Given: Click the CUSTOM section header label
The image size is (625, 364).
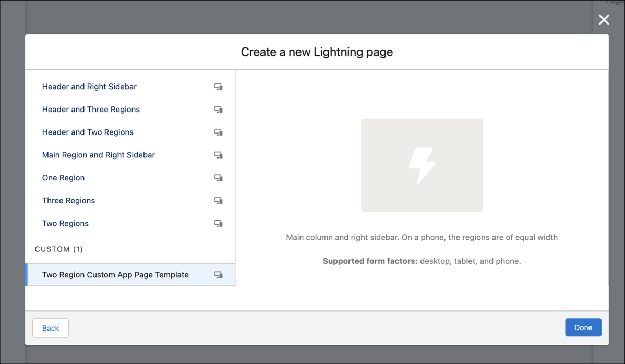Looking at the screenshot, I should click(x=58, y=249).
